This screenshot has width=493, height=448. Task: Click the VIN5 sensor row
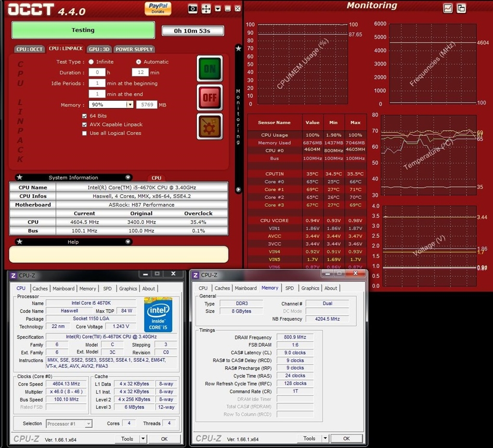pos(307,260)
